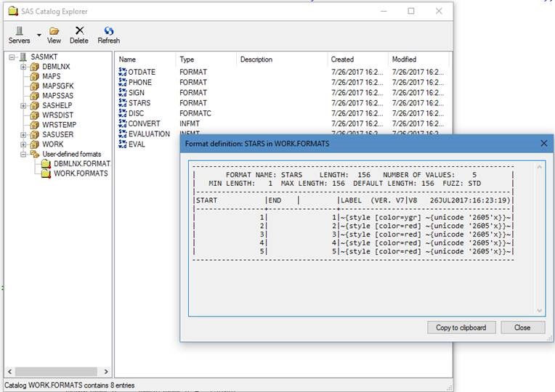Click the View folder icon in toolbar
This screenshot has height=392, width=555.
click(54, 31)
